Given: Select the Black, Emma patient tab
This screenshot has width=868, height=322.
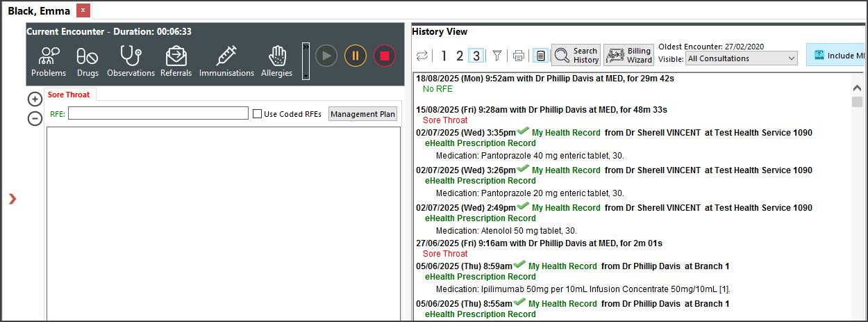Looking at the screenshot, I should pyautogui.click(x=39, y=11).
